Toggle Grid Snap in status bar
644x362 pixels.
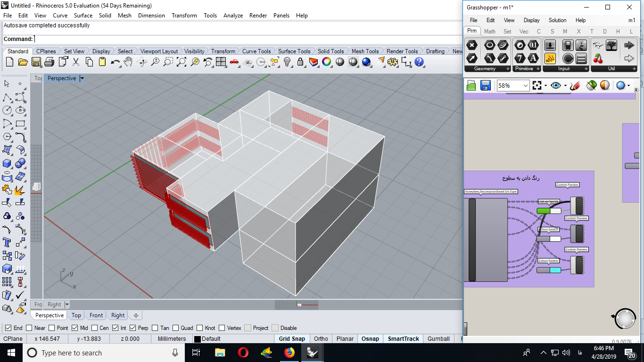point(292,339)
